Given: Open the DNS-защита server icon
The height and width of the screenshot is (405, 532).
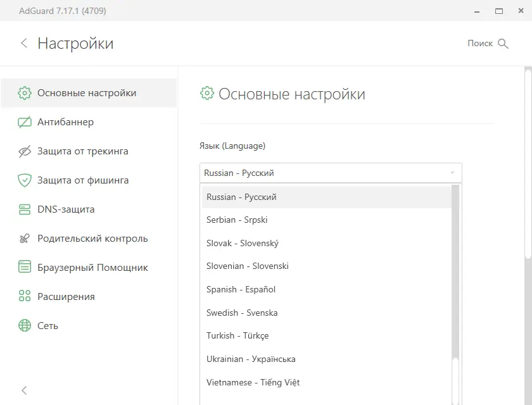Looking at the screenshot, I should (24, 209).
